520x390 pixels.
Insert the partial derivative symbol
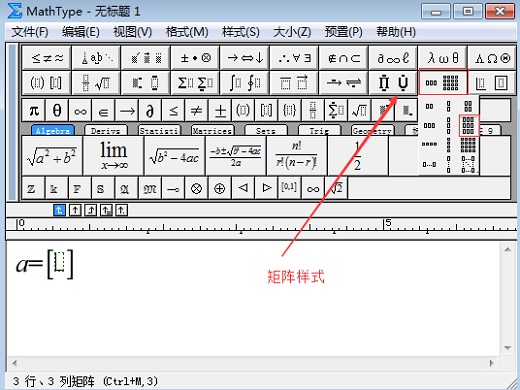(x=150, y=110)
